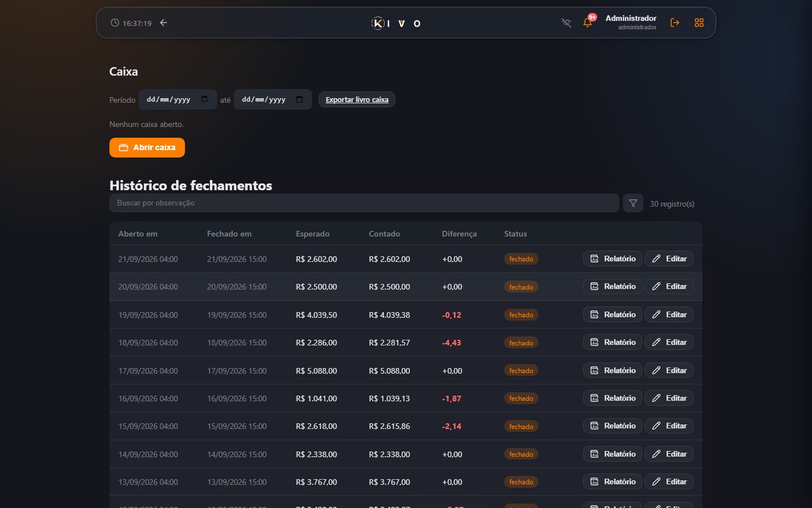The width and height of the screenshot is (812, 508).
Task: Click start period date field
Action: [178, 99]
